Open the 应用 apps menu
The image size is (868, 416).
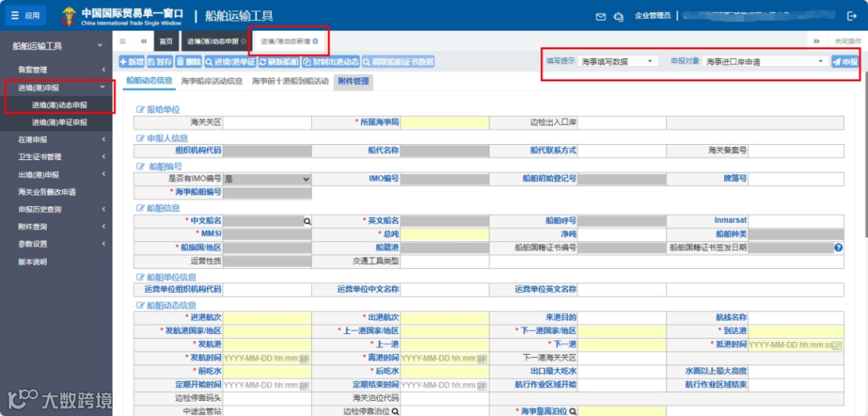pos(26,15)
